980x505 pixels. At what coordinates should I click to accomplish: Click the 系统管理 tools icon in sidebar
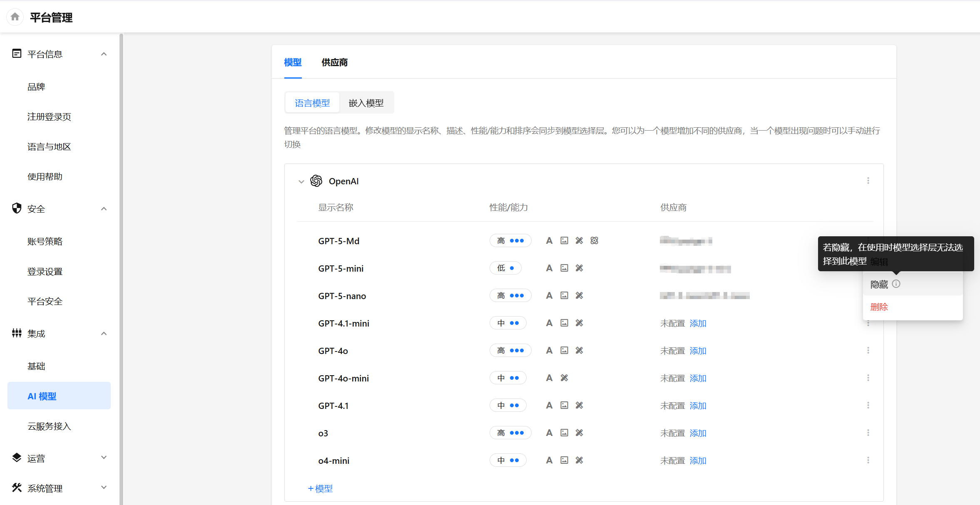click(x=17, y=488)
